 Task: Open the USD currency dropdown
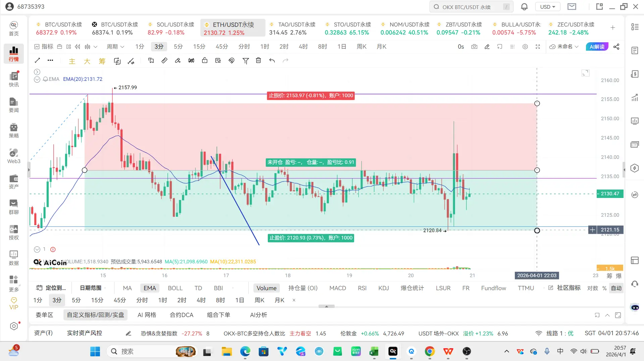coord(548,7)
